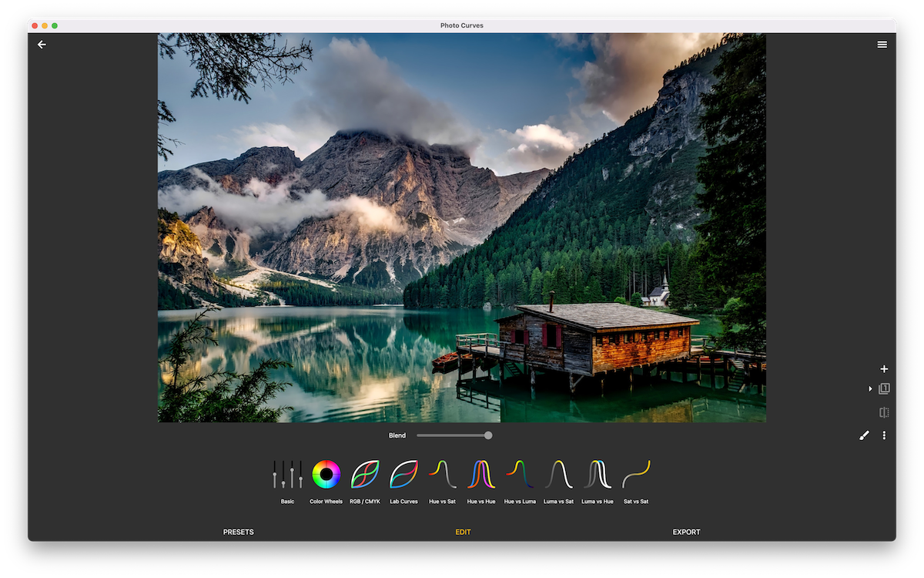Open the layers stack icon

(x=884, y=389)
